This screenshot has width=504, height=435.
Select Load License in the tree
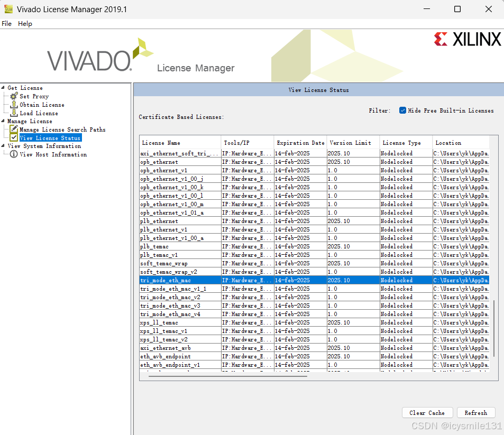pos(39,113)
